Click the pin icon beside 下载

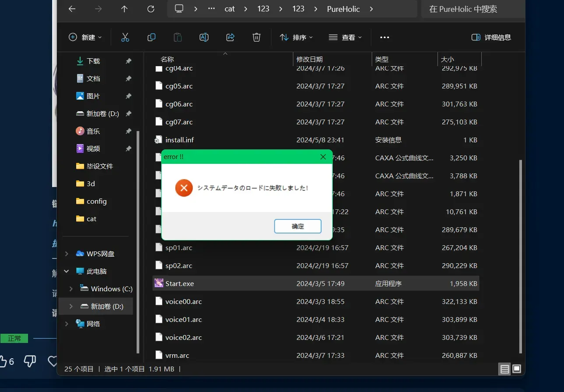[x=128, y=61]
